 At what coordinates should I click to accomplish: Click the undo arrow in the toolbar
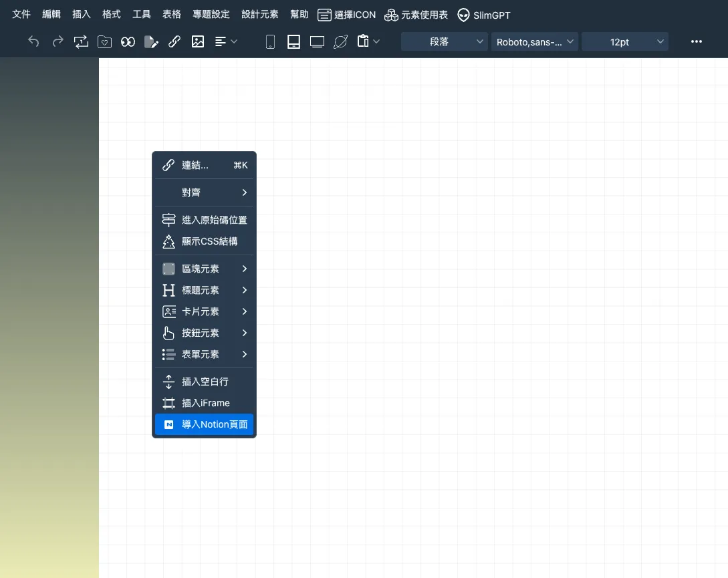click(33, 41)
